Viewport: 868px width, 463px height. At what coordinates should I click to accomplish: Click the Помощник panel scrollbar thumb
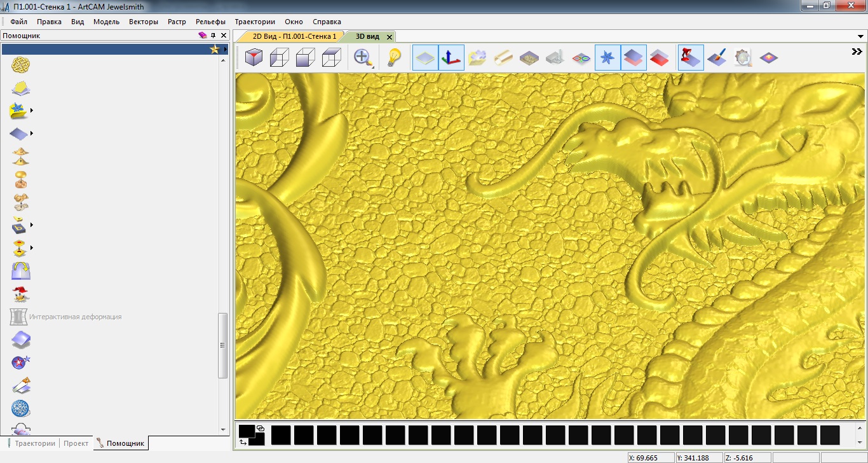click(x=222, y=345)
